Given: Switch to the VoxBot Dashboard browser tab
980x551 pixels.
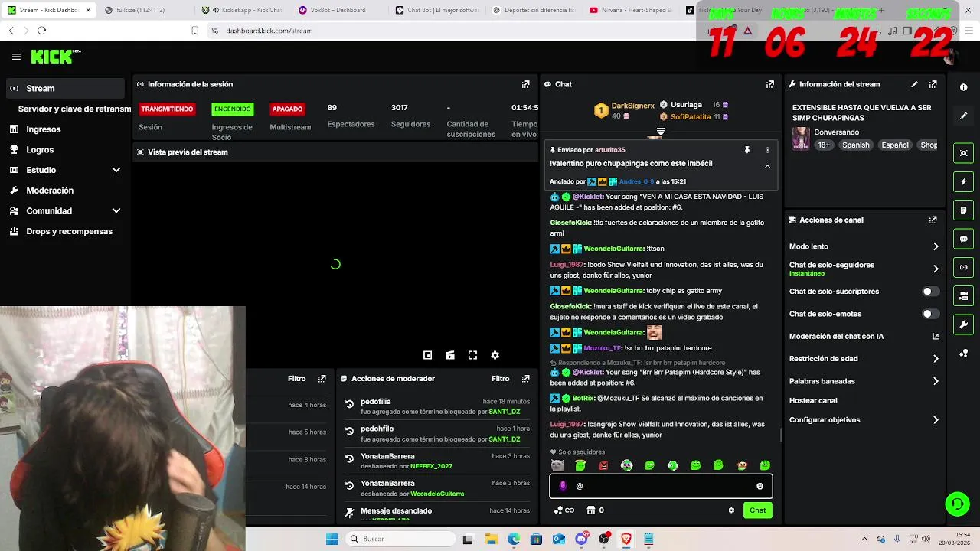Looking at the screenshot, I should 337,10.
